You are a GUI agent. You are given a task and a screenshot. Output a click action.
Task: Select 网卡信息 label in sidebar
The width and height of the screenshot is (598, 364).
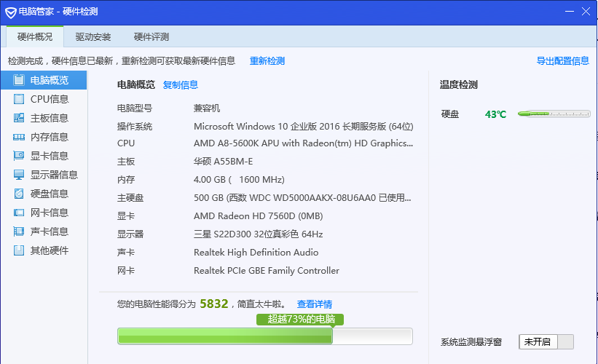(x=50, y=213)
